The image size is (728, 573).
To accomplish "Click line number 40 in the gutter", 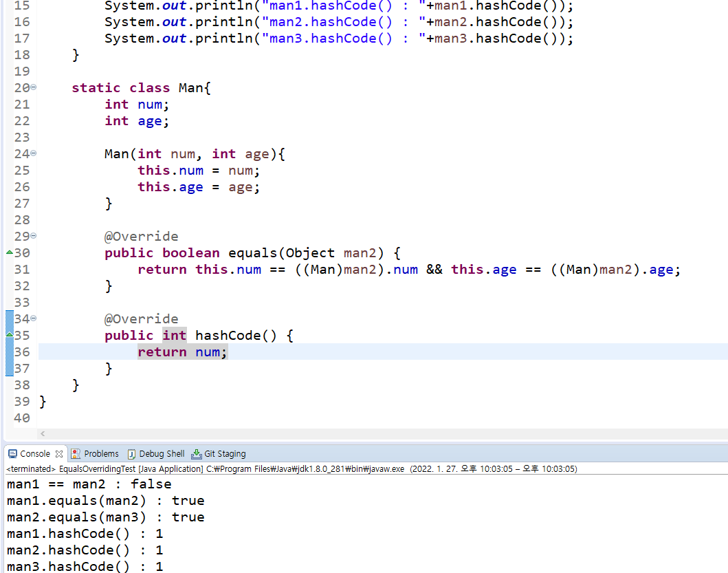I will point(22,418).
